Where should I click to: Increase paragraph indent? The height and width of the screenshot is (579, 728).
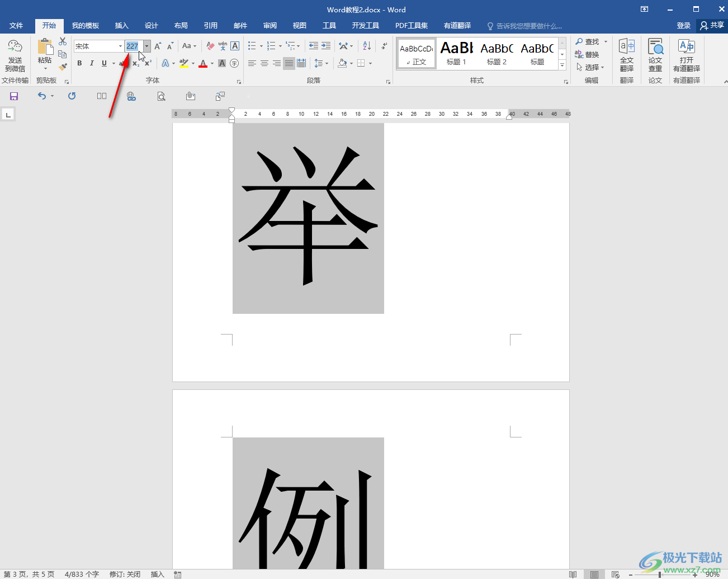[326, 46]
